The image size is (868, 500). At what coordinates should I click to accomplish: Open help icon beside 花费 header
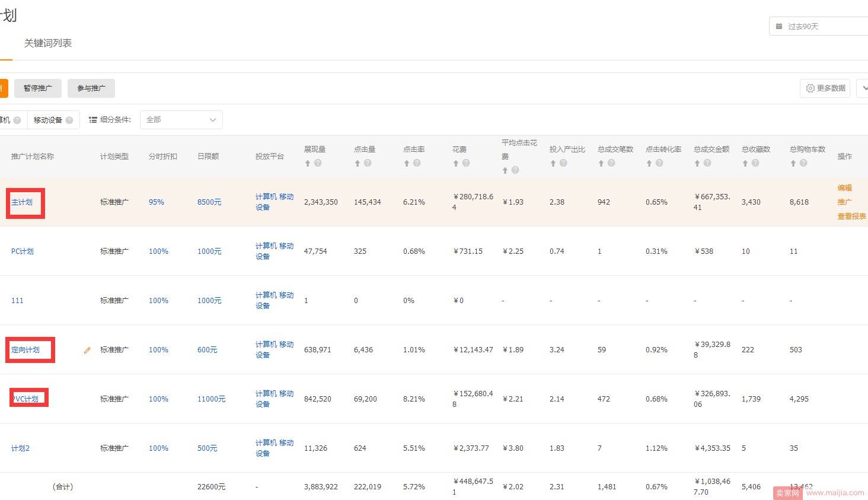coord(466,163)
